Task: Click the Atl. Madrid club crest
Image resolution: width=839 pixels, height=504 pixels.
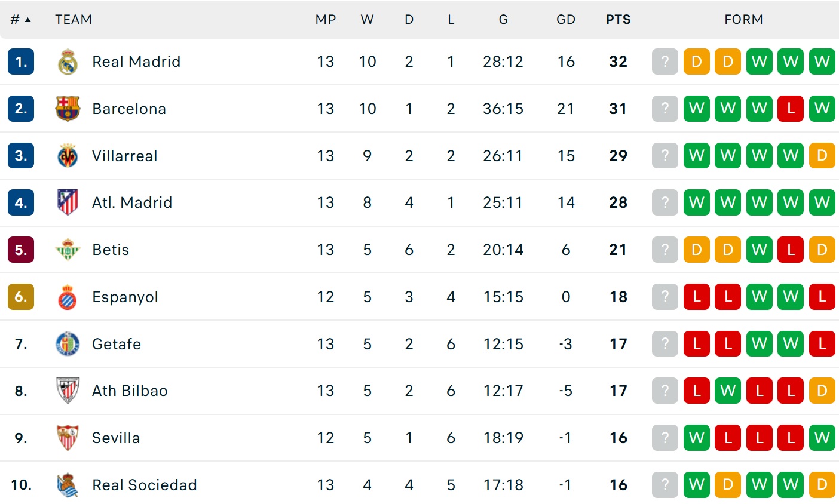Action: click(68, 202)
